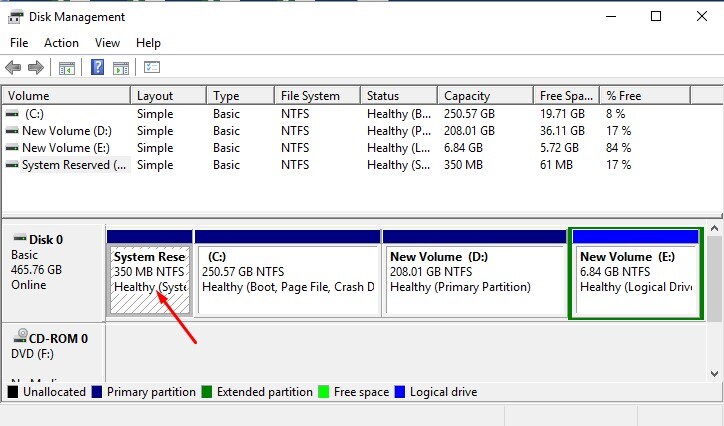Open the View menu
This screenshot has height=426, width=724.
pyautogui.click(x=107, y=43)
